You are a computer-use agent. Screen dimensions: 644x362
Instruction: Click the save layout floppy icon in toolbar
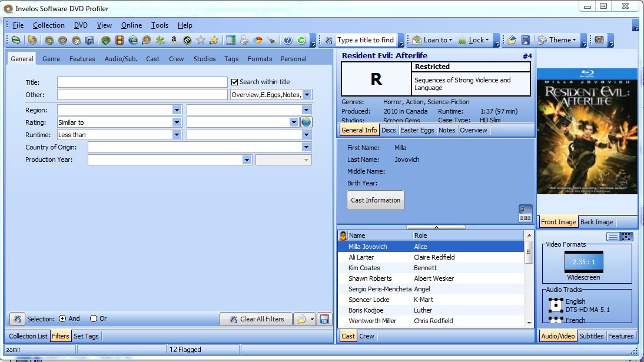(525, 40)
